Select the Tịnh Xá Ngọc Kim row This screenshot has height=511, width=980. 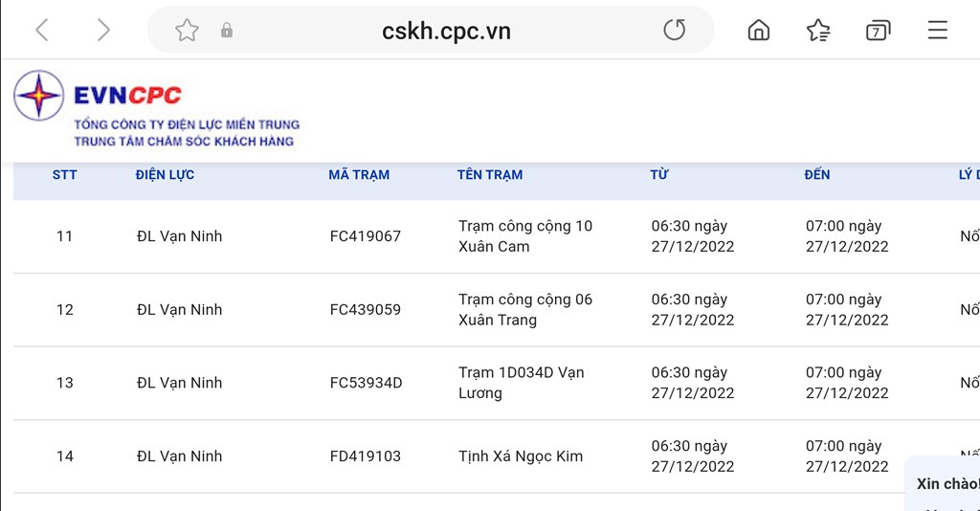point(521,456)
